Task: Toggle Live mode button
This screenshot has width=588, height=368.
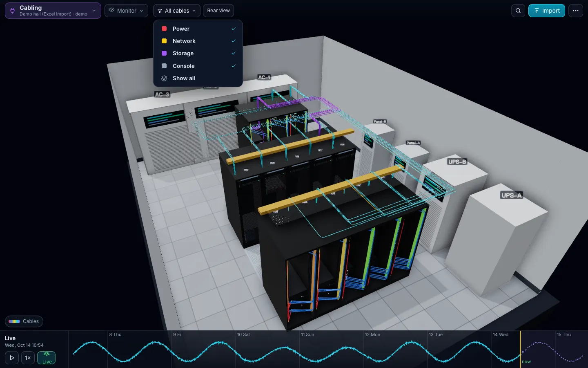Action: point(47,358)
